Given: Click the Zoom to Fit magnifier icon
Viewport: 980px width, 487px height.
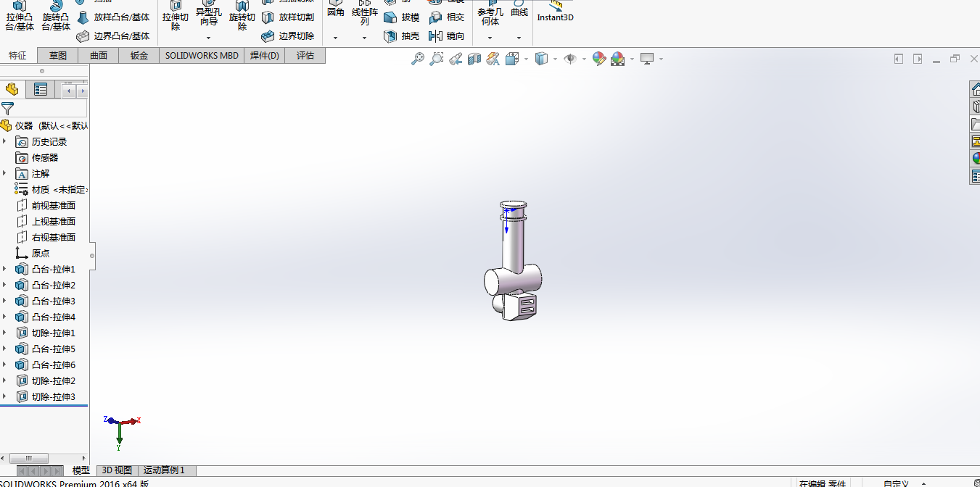Looking at the screenshot, I should coord(418,59).
